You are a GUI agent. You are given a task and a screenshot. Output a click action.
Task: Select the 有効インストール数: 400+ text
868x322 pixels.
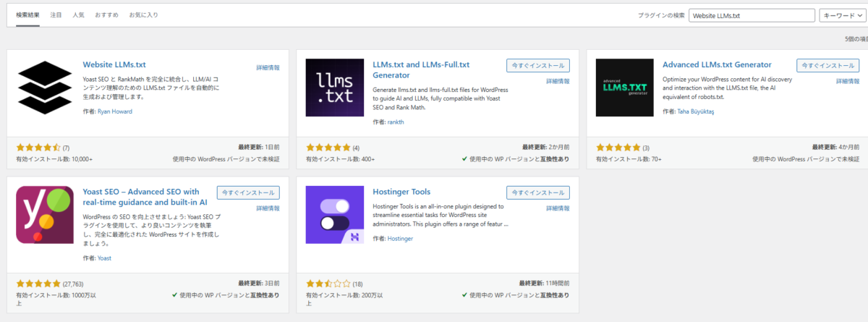point(339,159)
